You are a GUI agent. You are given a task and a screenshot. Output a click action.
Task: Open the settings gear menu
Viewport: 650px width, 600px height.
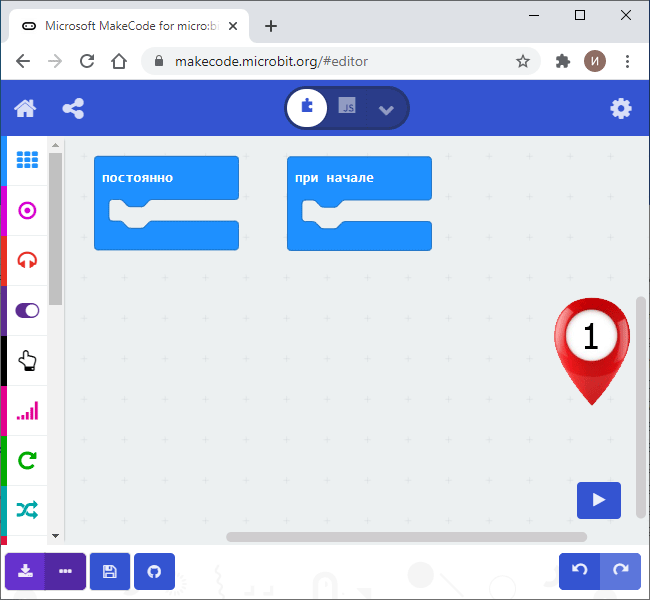pyautogui.click(x=621, y=109)
